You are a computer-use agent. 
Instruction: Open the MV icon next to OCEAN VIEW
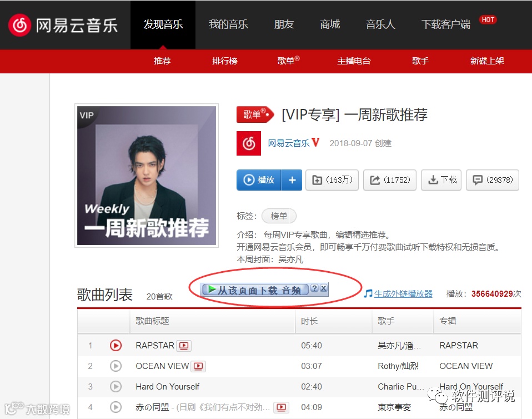point(198,366)
